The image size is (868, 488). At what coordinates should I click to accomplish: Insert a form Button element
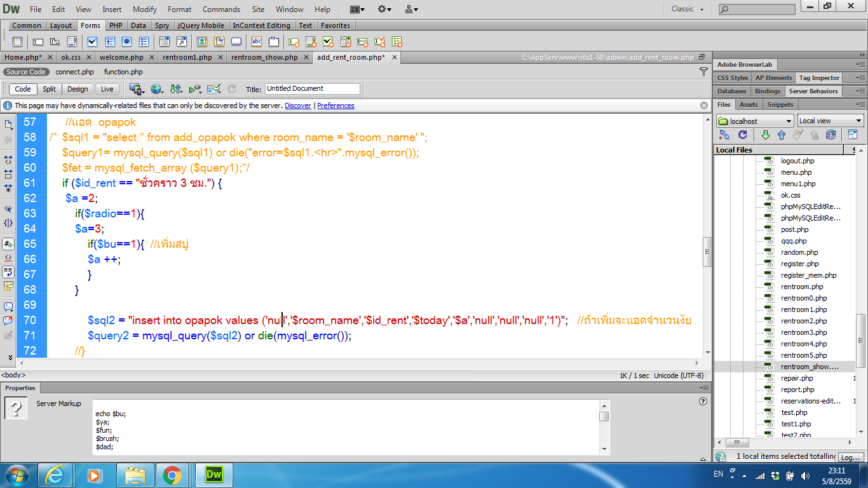click(x=236, y=42)
